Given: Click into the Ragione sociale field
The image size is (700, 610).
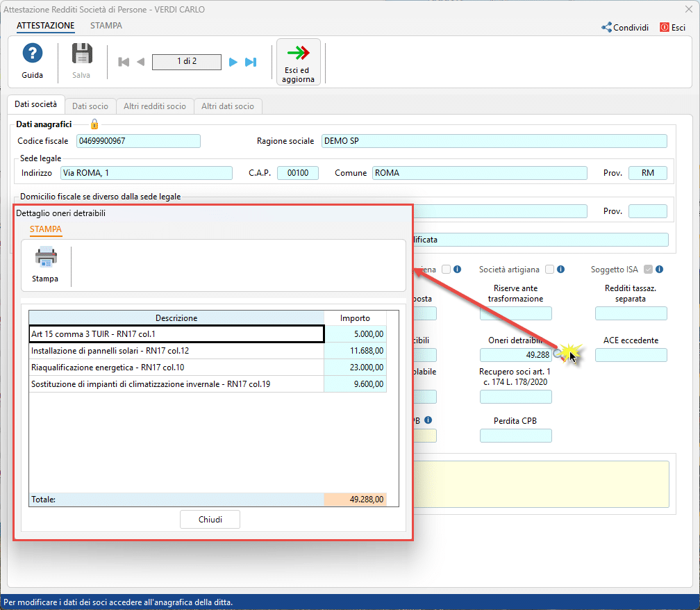Looking at the screenshot, I should pos(494,141).
